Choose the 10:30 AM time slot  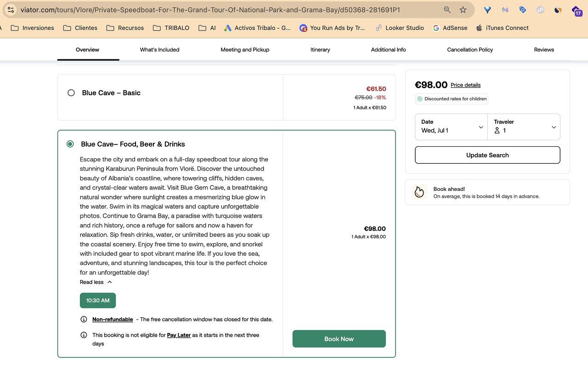coord(98,300)
